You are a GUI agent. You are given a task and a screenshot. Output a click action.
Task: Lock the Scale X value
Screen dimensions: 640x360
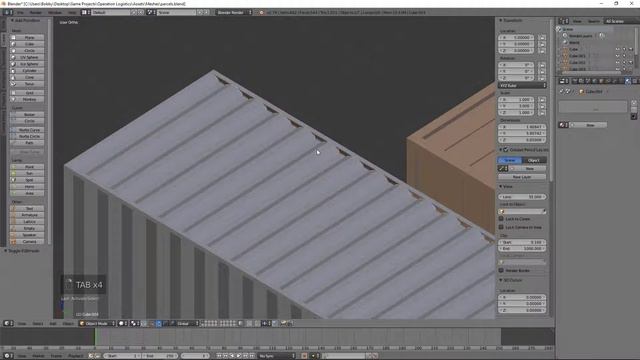point(542,100)
